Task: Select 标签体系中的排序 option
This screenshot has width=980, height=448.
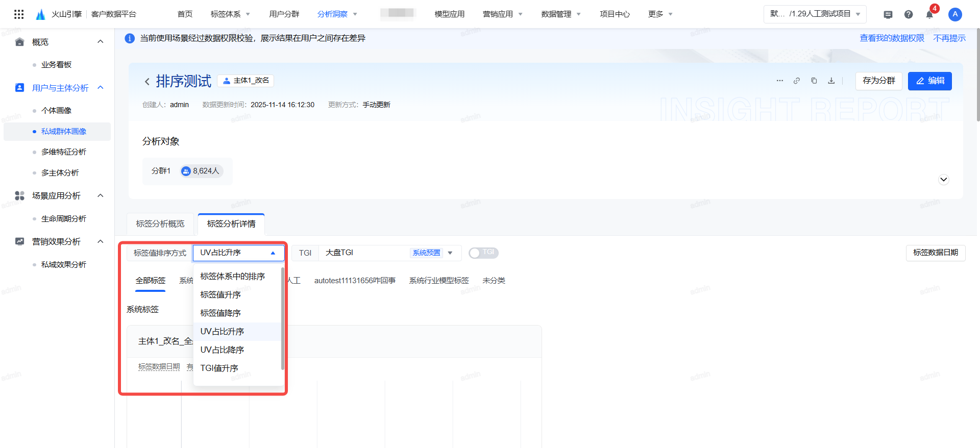Action: click(x=237, y=277)
